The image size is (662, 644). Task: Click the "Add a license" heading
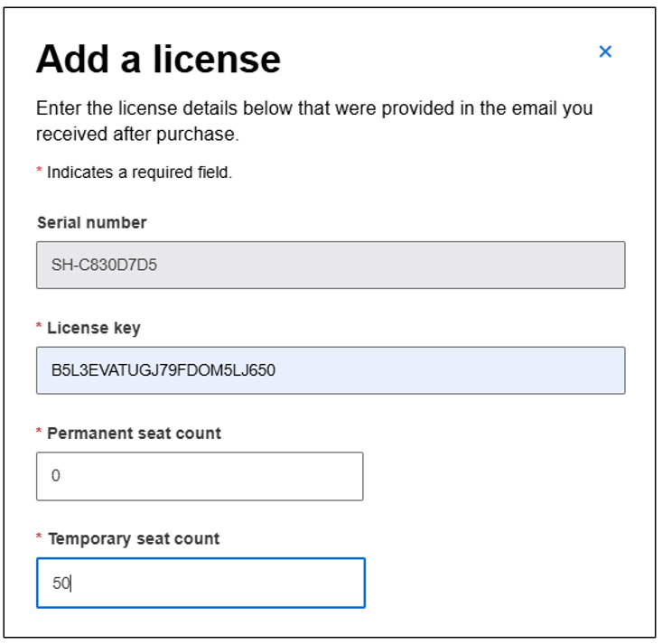click(158, 60)
